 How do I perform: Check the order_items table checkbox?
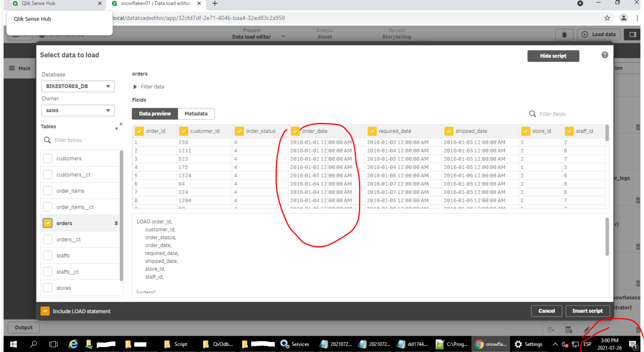click(x=47, y=191)
